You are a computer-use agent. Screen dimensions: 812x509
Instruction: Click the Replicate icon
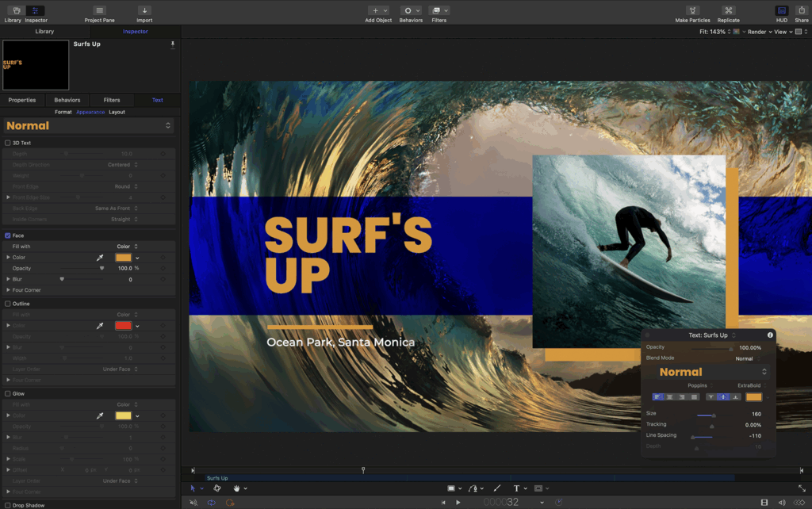point(728,11)
